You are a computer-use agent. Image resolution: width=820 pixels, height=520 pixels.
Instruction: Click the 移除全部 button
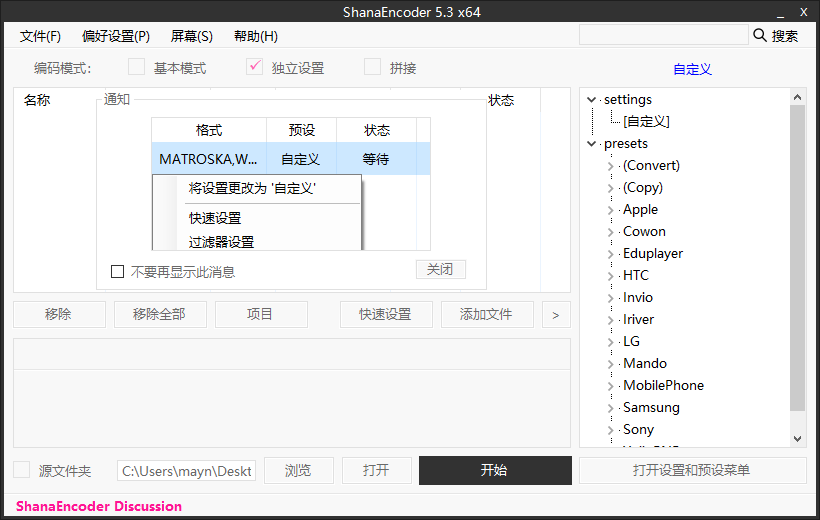pos(160,314)
